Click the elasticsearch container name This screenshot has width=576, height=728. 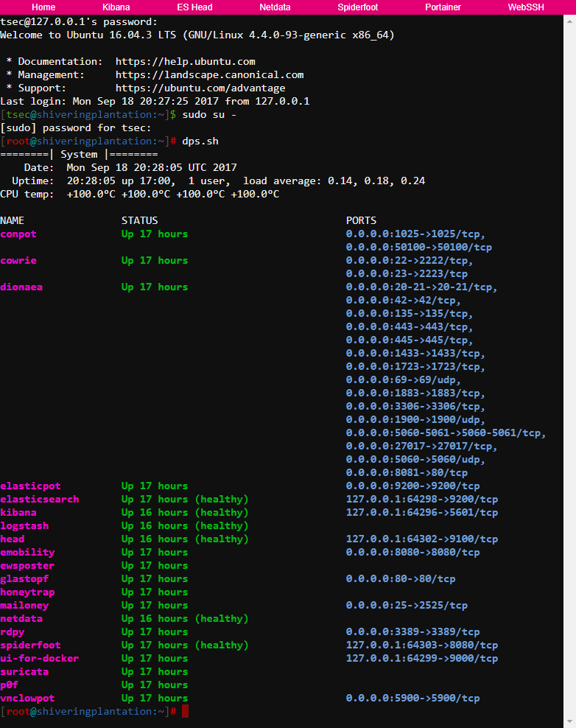[x=40, y=500]
